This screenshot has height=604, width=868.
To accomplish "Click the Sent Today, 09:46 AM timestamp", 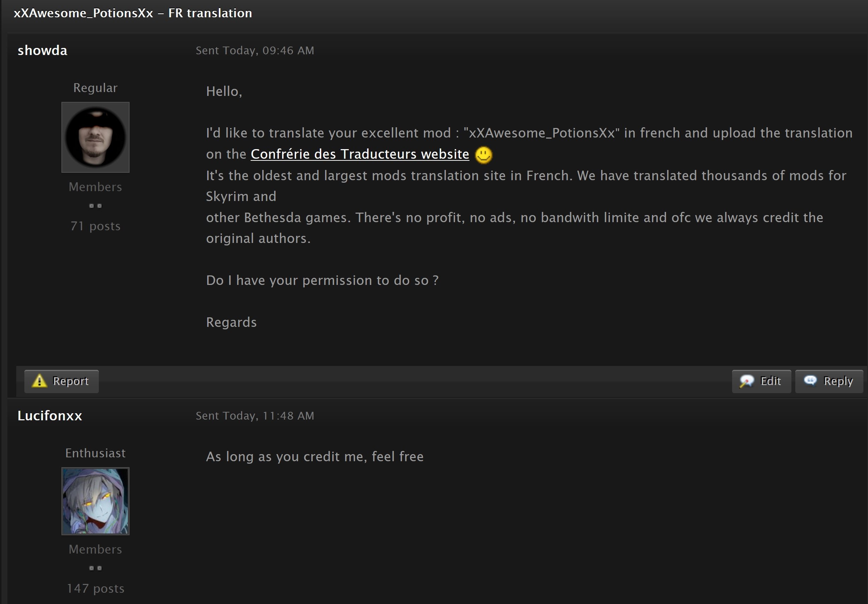I will point(255,51).
